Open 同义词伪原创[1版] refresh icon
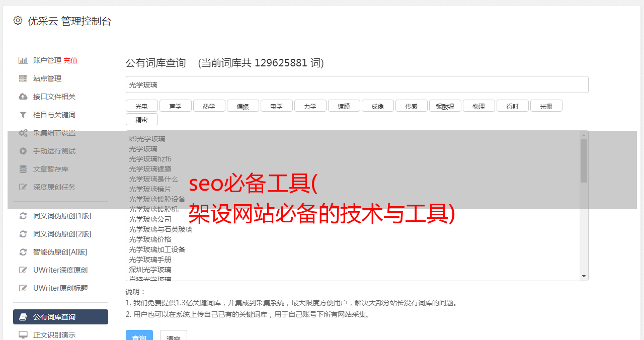Viewport: 644px width, 340px height. (23, 216)
